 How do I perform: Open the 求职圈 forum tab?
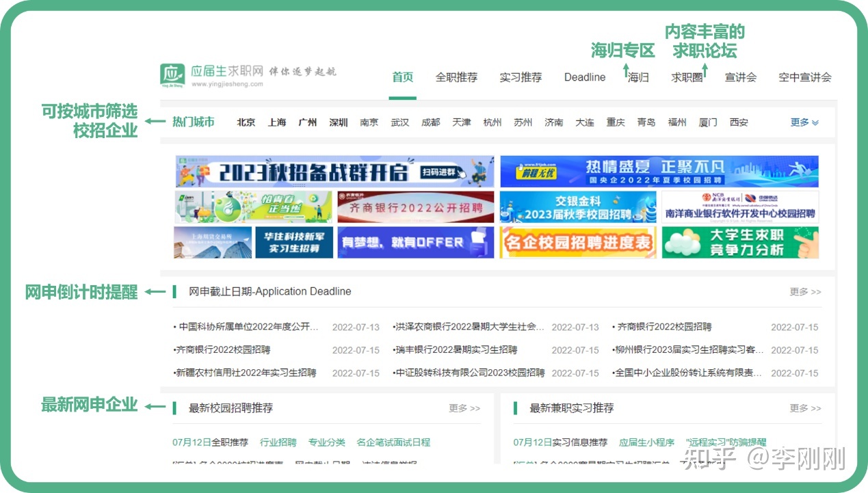pos(687,77)
